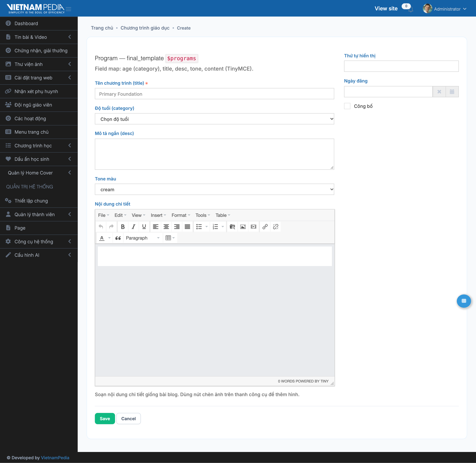Screen dimensions: 476x463
Task: Open the editor File menu
Action: point(104,215)
